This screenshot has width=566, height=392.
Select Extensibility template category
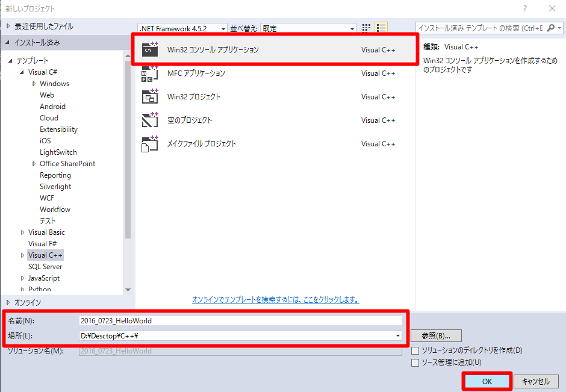58,129
